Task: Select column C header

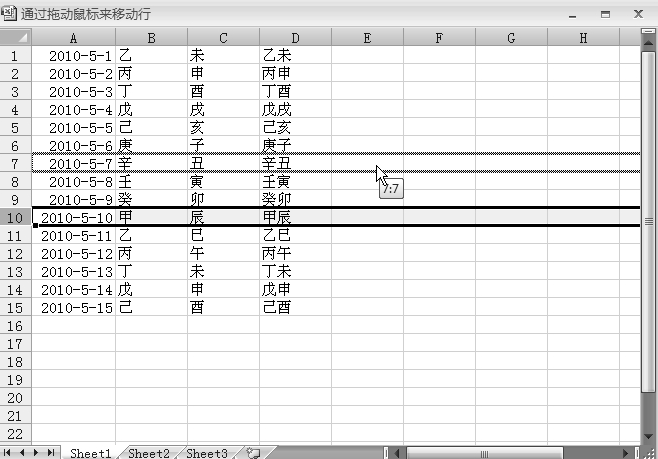Action: coord(223,38)
